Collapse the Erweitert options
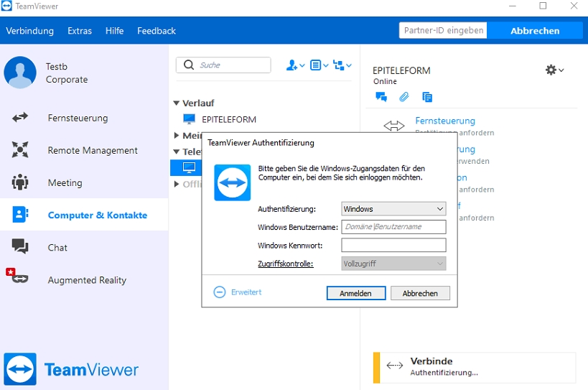This screenshot has height=390, width=588. 238,292
